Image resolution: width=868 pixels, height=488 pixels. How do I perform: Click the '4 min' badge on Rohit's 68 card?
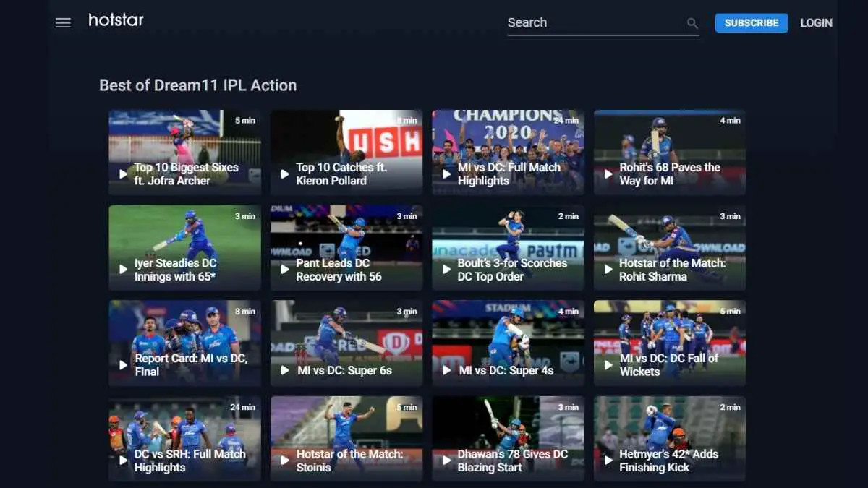click(731, 121)
